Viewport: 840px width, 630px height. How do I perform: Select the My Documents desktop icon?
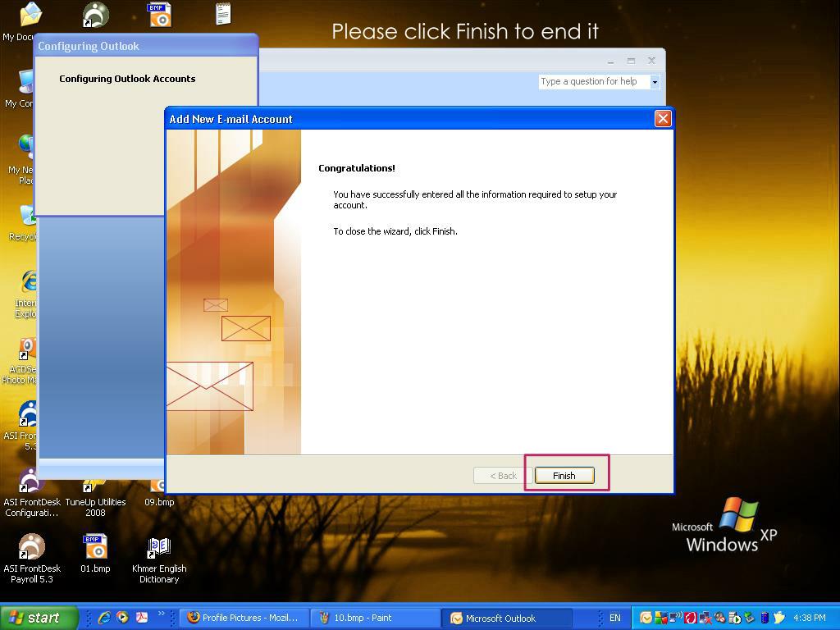31,15
